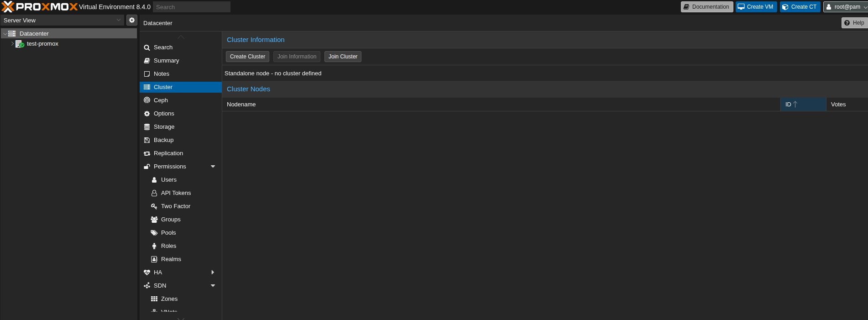Expand the test-promox tree node
This screenshot has width=868, height=320.
coord(12,44)
